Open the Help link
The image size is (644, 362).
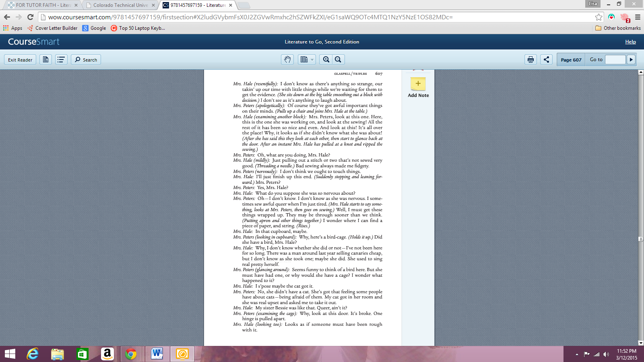tap(630, 42)
